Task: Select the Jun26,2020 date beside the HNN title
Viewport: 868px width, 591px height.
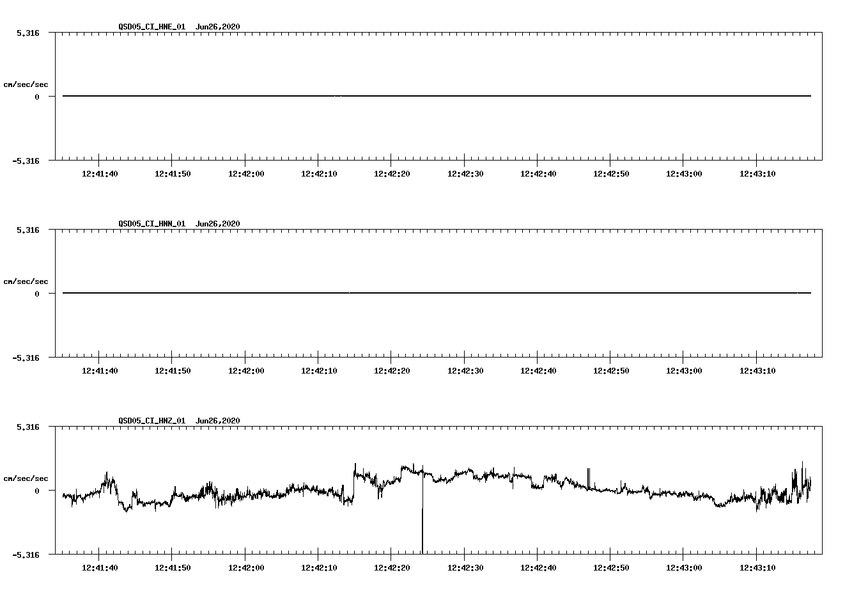Action: coord(218,224)
